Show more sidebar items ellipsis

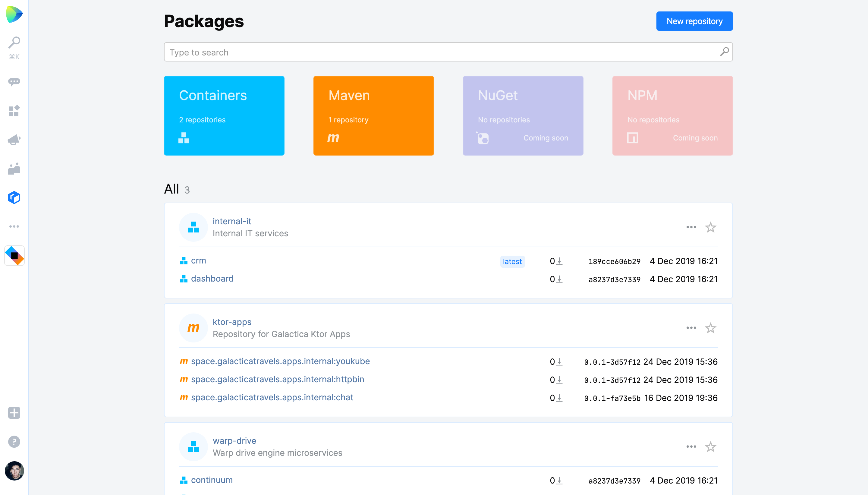click(x=14, y=226)
